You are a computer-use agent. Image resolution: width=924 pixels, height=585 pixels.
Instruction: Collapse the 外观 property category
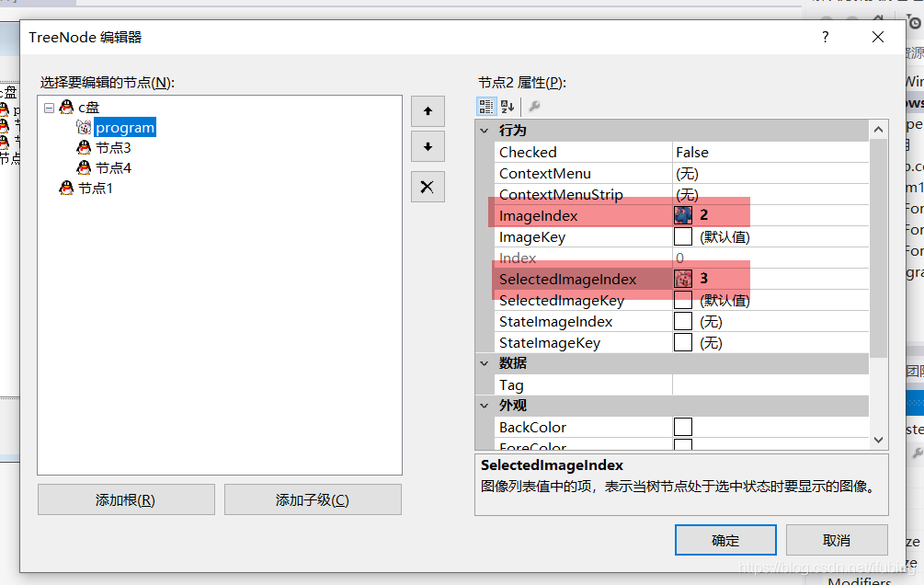[x=485, y=405]
